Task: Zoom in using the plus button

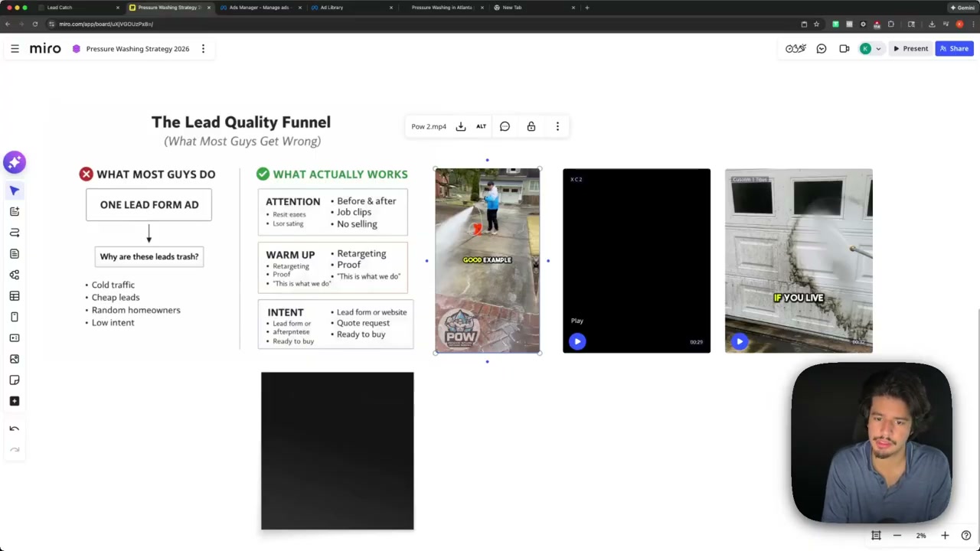Action: (x=945, y=536)
